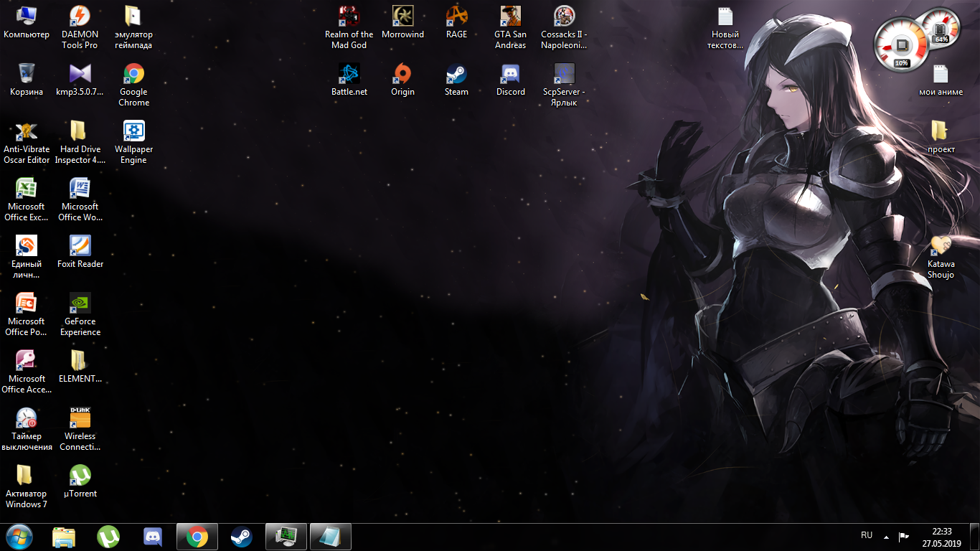
Task: Open the Корзина recycle bin
Action: pyautogui.click(x=27, y=80)
